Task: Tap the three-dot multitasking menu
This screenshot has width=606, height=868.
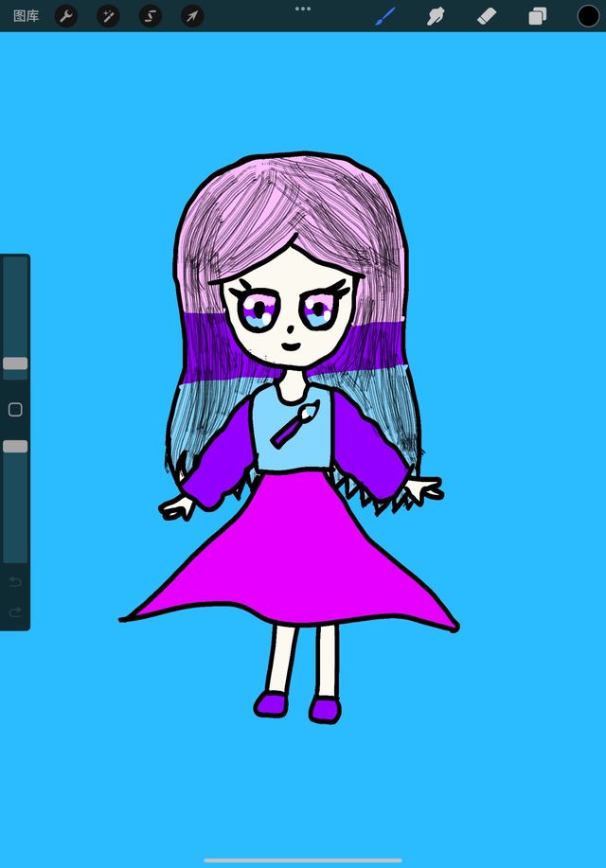Action: pyautogui.click(x=303, y=9)
